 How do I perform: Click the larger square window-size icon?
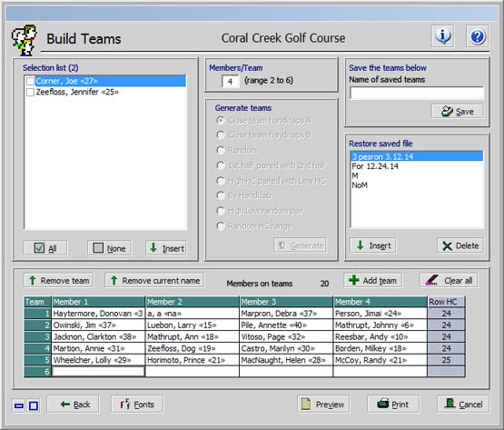(x=34, y=405)
